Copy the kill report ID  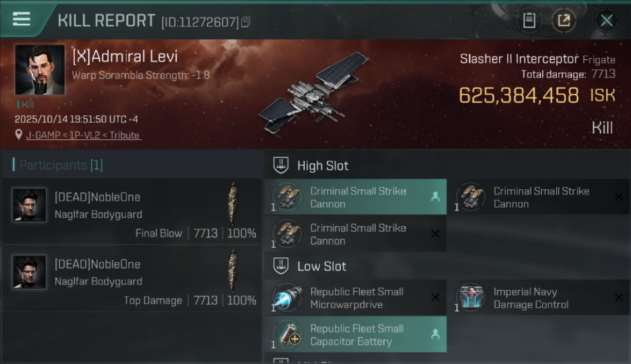pos(246,22)
